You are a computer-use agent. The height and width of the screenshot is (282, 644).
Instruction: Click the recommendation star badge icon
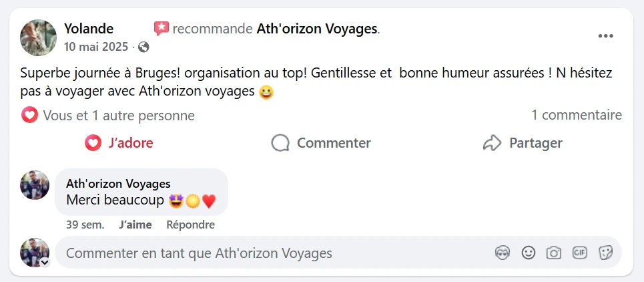[x=161, y=29]
